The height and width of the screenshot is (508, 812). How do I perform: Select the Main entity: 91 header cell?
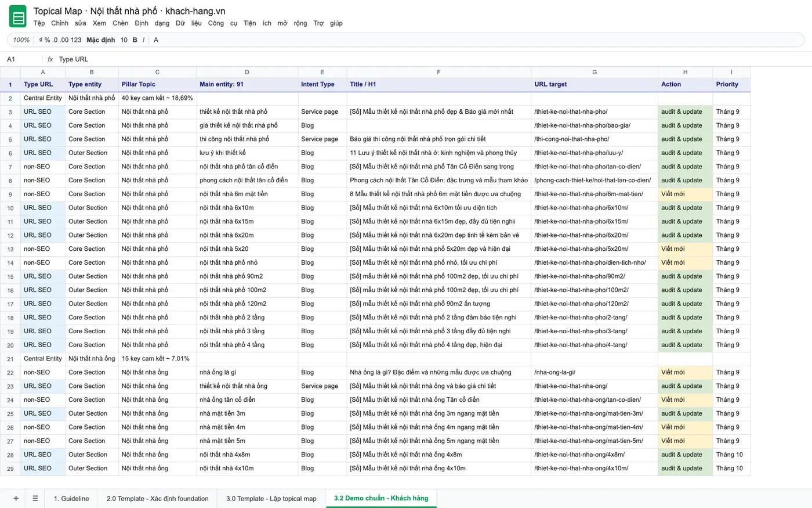[x=247, y=84]
